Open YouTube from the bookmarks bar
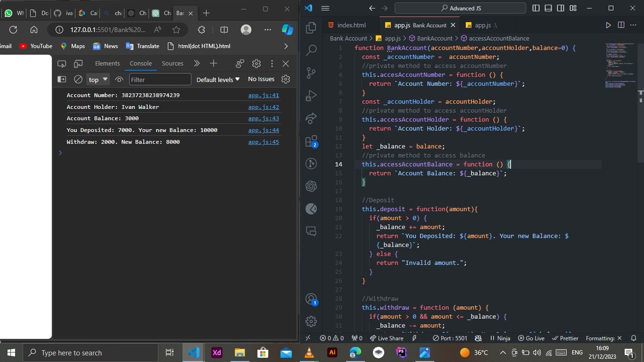This screenshot has width=644, height=362. (x=35, y=46)
